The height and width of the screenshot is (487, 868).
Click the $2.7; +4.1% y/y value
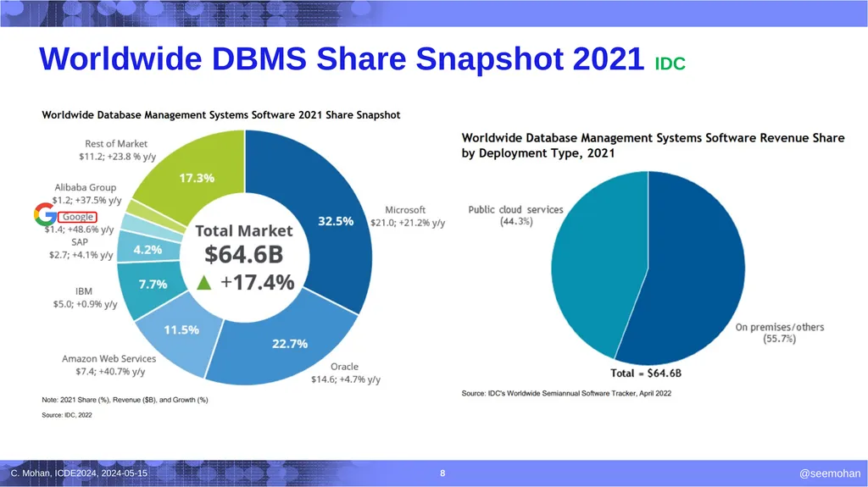click(x=81, y=255)
